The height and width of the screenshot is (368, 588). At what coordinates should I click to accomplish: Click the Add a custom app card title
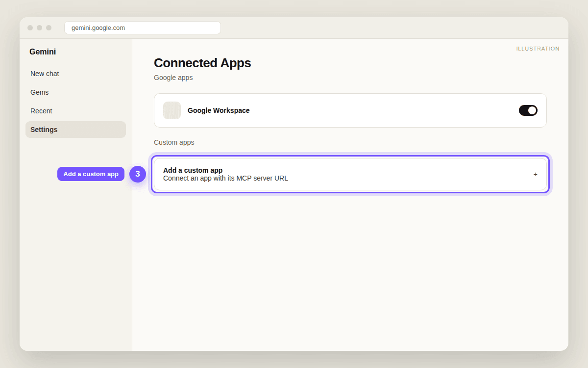tap(193, 170)
